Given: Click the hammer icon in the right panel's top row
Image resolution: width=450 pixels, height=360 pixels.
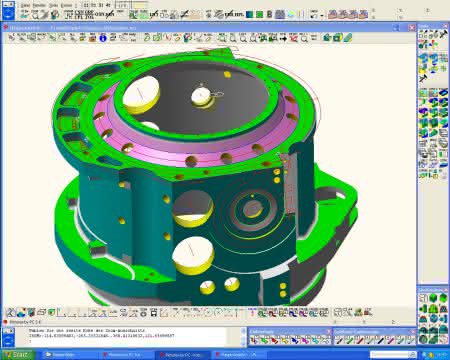Looking at the screenshot, I should pyautogui.click(x=443, y=34).
